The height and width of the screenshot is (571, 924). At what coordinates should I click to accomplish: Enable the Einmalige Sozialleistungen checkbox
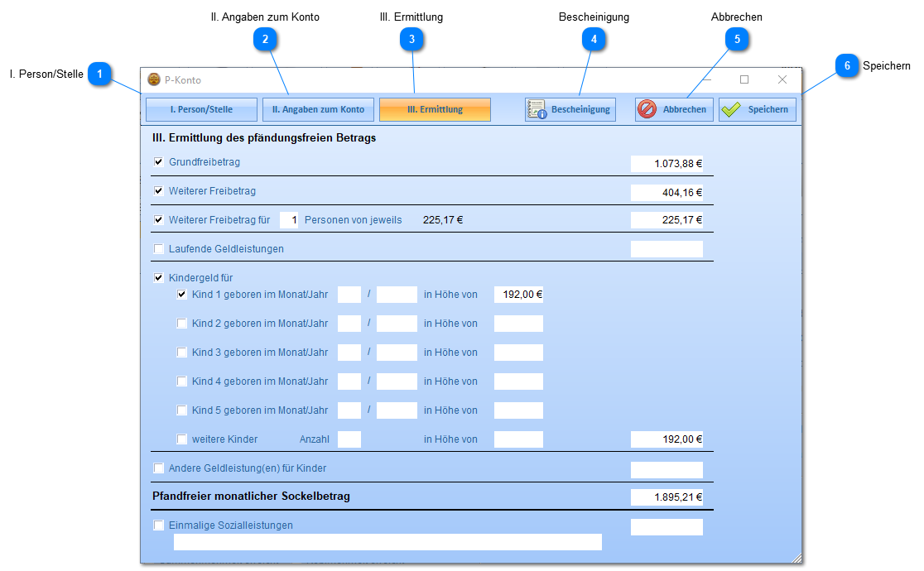(159, 525)
